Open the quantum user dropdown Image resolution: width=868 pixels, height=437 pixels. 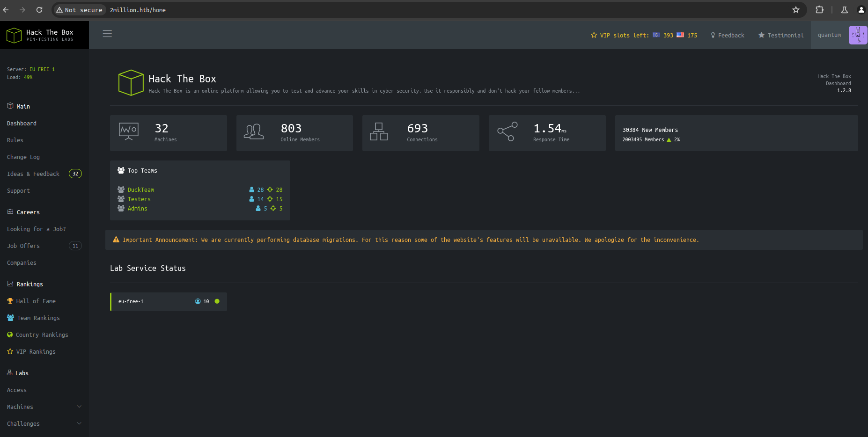click(x=829, y=35)
